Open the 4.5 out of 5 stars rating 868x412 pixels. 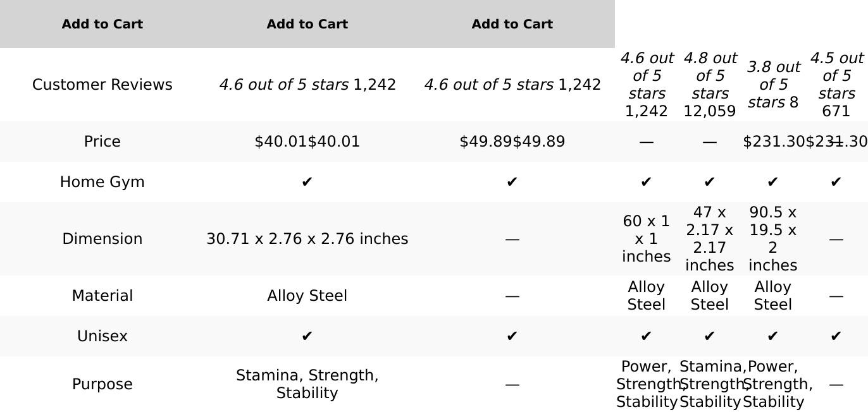tap(836, 76)
